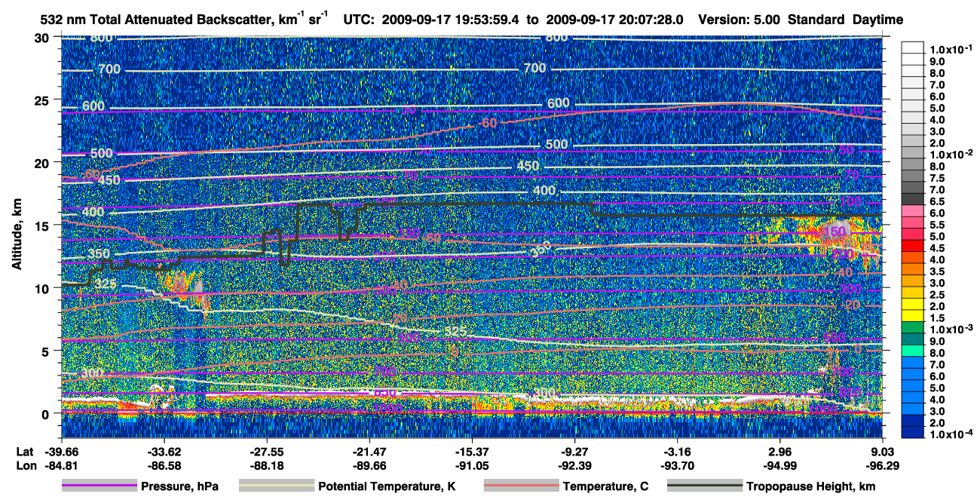Click the altitude tick label '10'
The height and width of the screenshot is (503, 980).
pyautogui.click(x=44, y=287)
